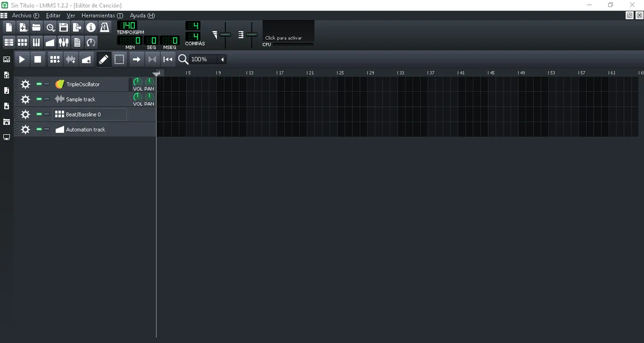Toggle the metronome

(x=104, y=27)
